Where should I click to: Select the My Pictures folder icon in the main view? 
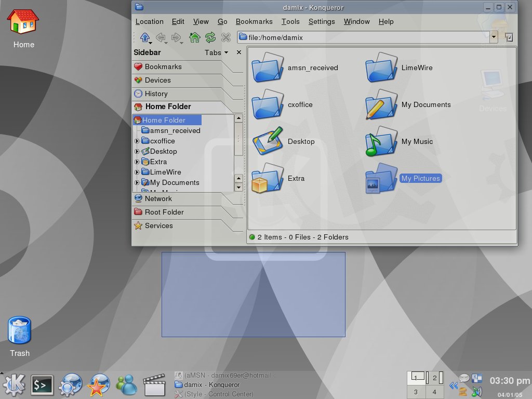click(381, 178)
